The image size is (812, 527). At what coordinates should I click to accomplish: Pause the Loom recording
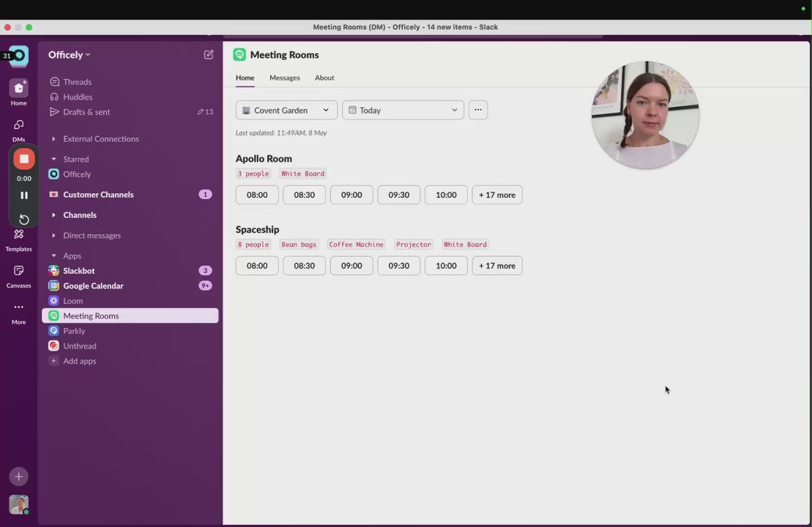pyautogui.click(x=24, y=195)
